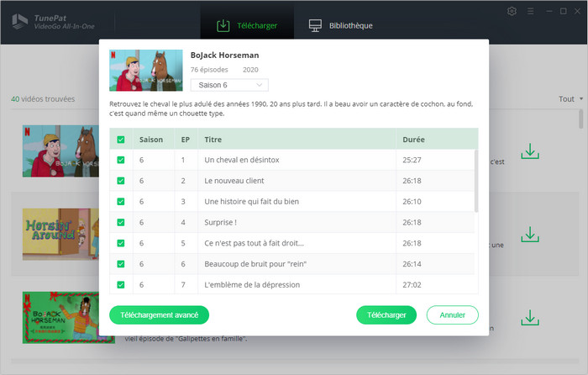Uncheck episode 3 Une histoire qui fait du bien
Viewport: 588px width, 375px height.
[x=121, y=202]
